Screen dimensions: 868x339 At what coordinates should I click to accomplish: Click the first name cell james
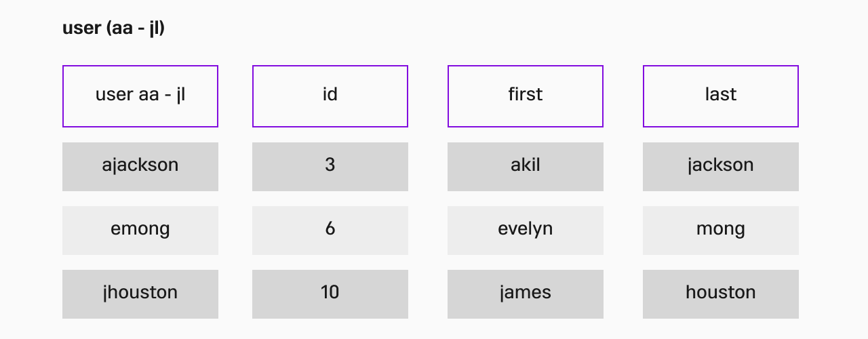pyautogui.click(x=526, y=294)
